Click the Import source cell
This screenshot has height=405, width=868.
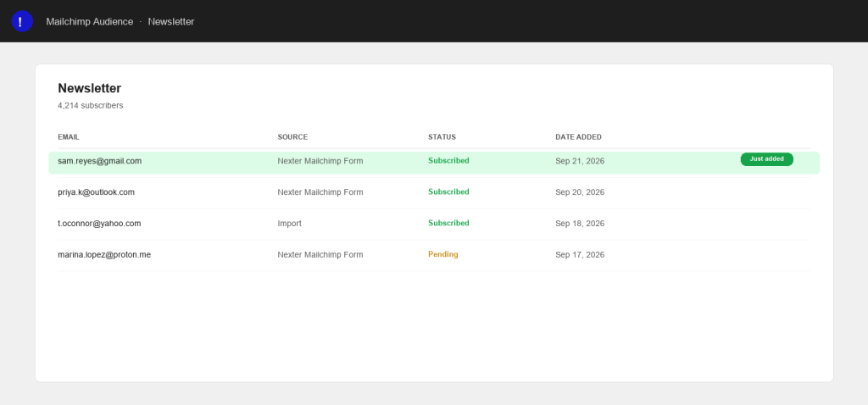tap(290, 224)
